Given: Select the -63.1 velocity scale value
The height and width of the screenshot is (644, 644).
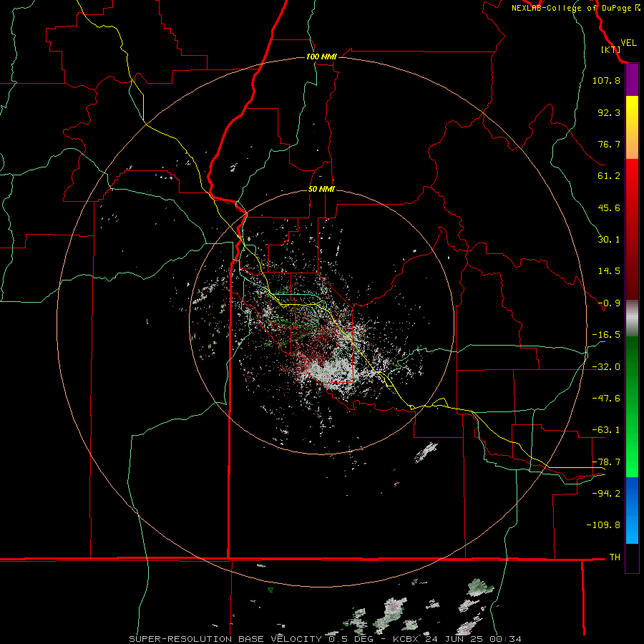Looking at the screenshot, I should click(606, 430).
